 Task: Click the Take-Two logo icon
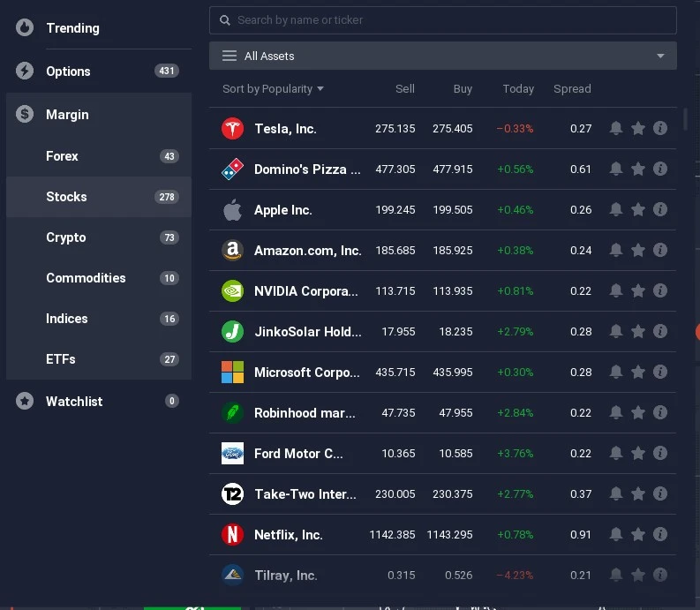click(x=232, y=494)
